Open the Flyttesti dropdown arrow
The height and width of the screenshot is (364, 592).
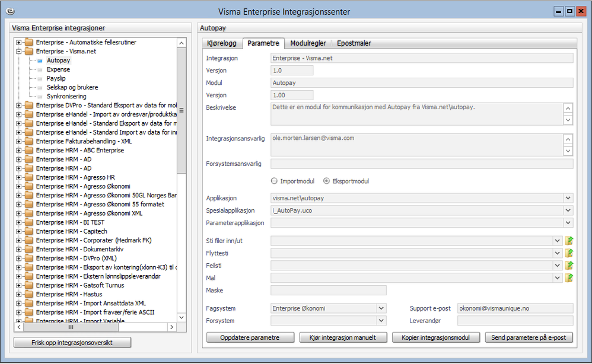(x=557, y=253)
